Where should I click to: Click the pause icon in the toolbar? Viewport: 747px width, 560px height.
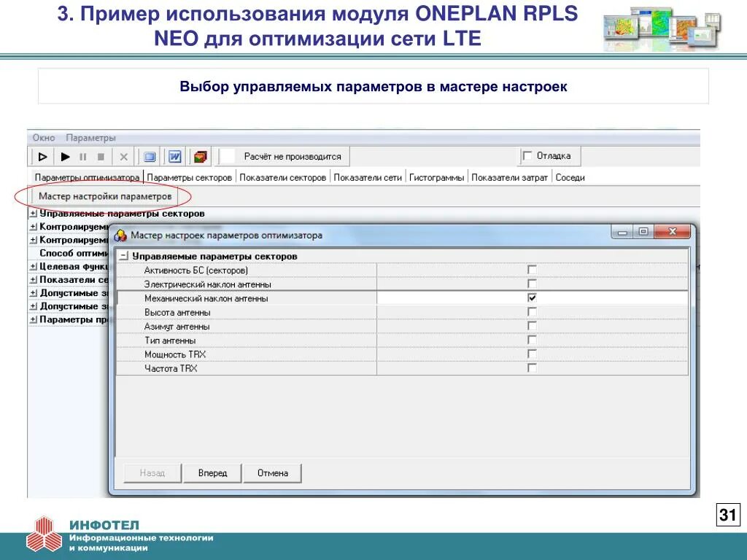pyautogui.click(x=83, y=156)
